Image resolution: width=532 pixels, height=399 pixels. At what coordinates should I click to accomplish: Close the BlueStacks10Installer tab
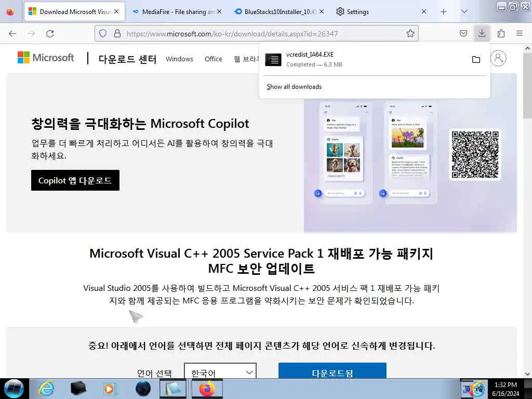click(x=322, y=11)
